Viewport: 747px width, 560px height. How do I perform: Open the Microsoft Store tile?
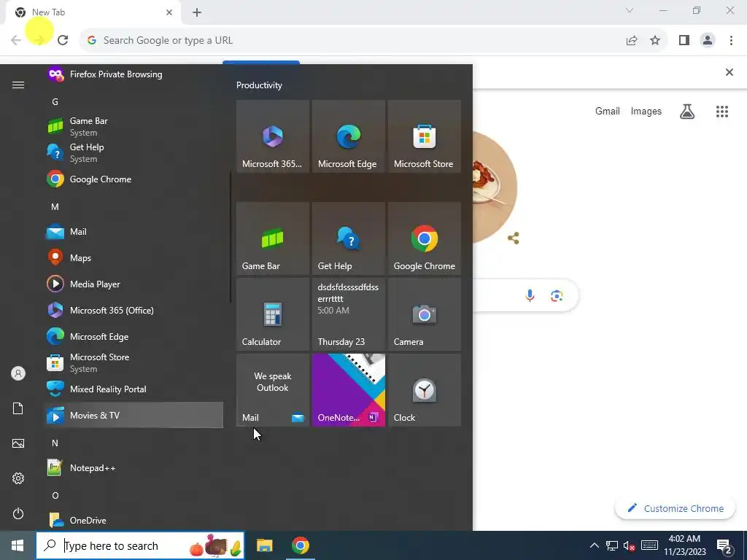(424, 136)
